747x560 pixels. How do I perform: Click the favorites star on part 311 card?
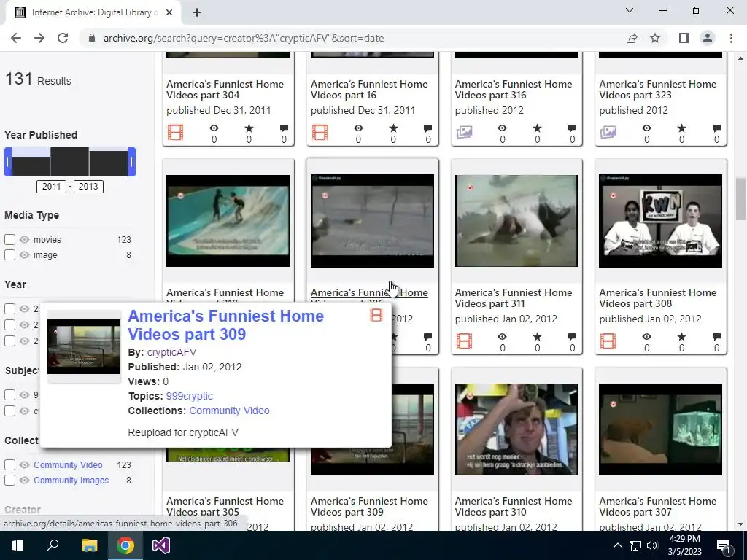click(x=538, y=337)
